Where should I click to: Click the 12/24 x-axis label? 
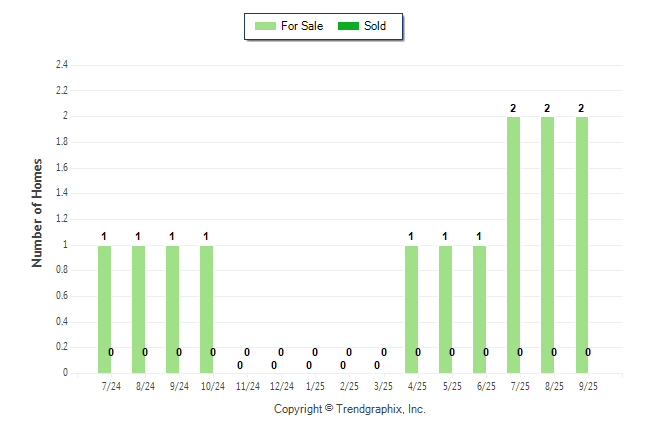pos(281,386)
